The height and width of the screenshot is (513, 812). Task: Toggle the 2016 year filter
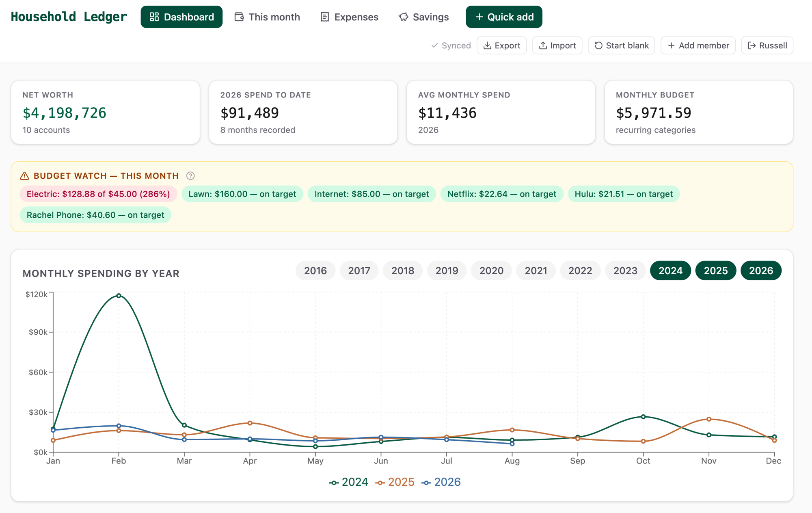click(x=315, y=271)
